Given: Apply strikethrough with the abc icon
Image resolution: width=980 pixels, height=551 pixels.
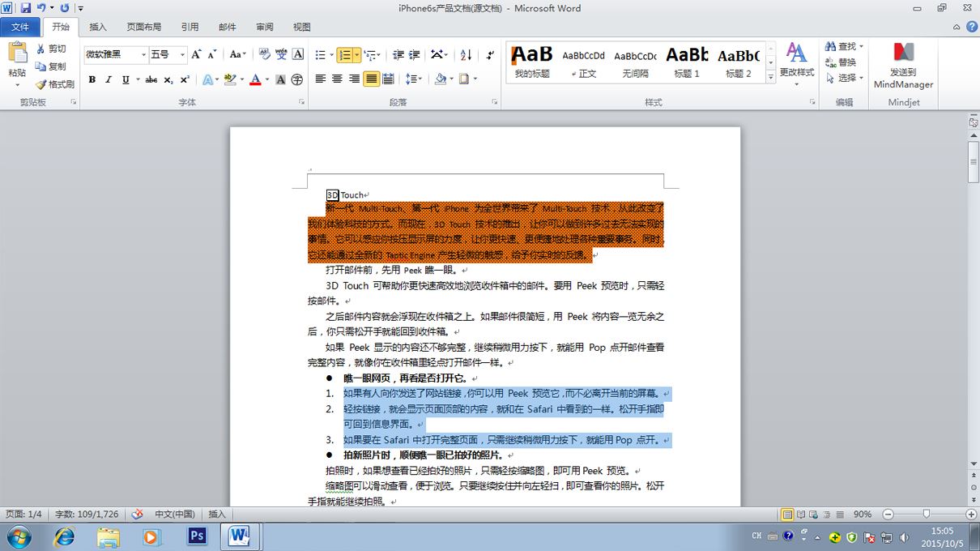Looking at the screenshot, I should click(151, 79).
